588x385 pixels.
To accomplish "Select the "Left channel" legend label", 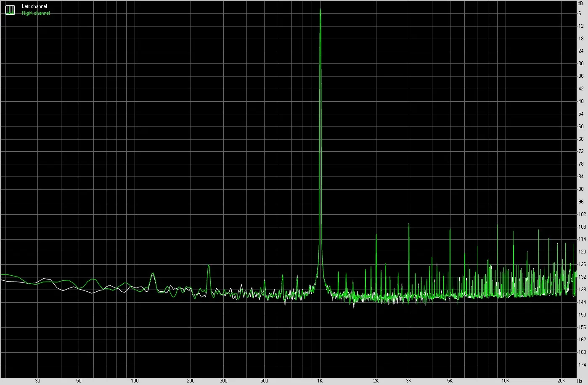I will [34, 7].
